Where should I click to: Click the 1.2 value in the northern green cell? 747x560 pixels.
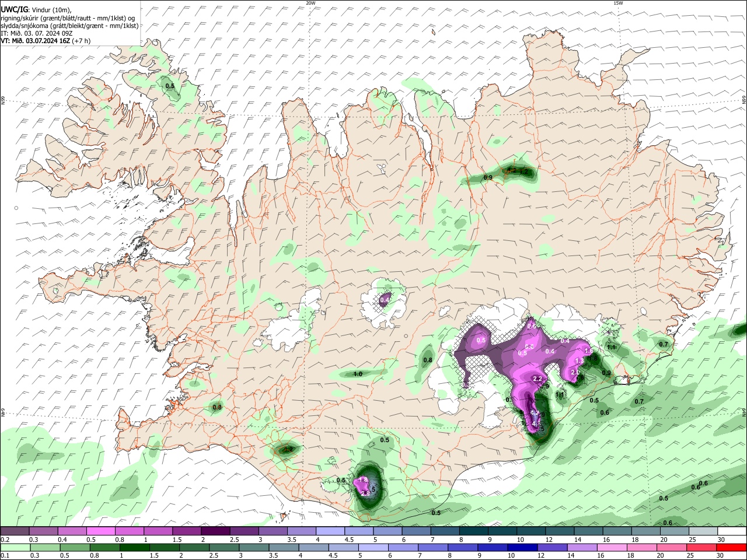click(524, 171)
